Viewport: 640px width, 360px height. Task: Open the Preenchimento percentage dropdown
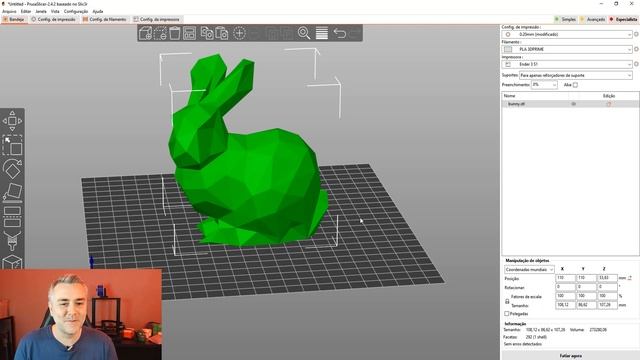544,85
